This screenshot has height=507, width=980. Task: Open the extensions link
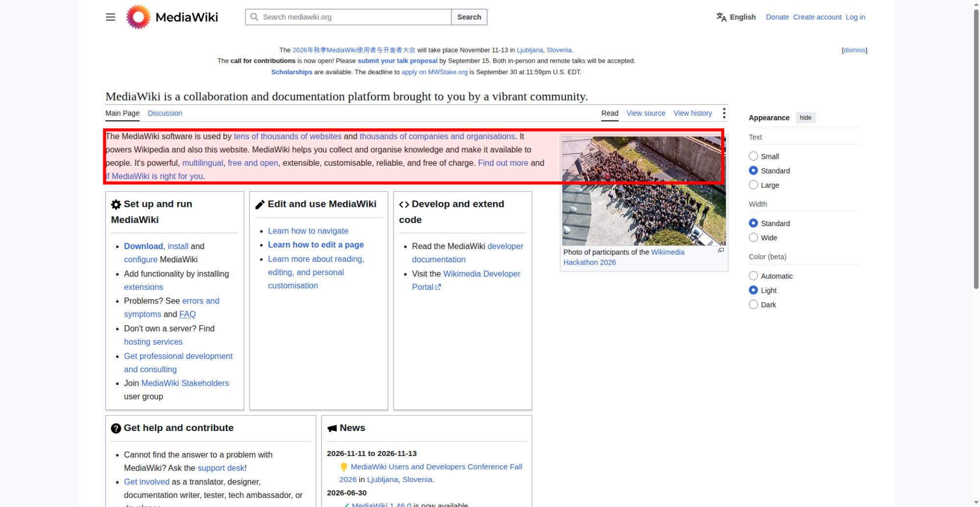[143, 287]
